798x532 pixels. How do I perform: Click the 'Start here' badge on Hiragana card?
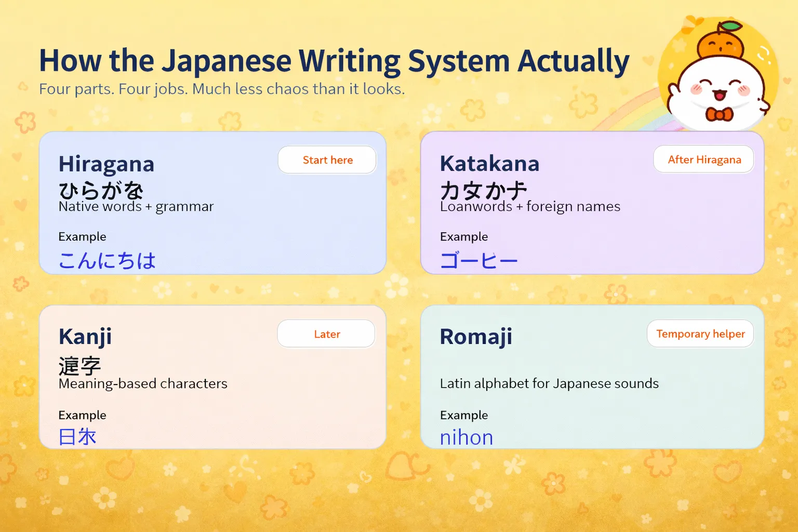coord(327,159)
